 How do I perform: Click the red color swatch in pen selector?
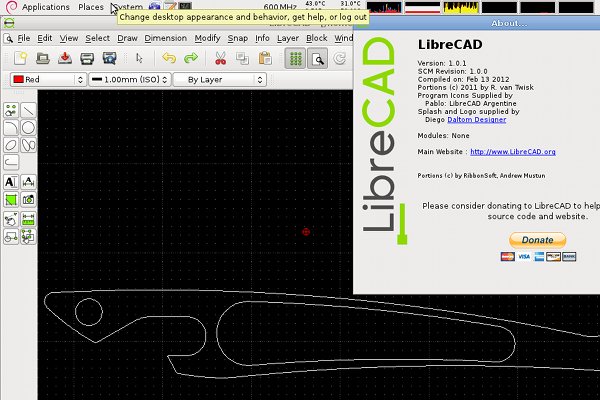(18, 79)
